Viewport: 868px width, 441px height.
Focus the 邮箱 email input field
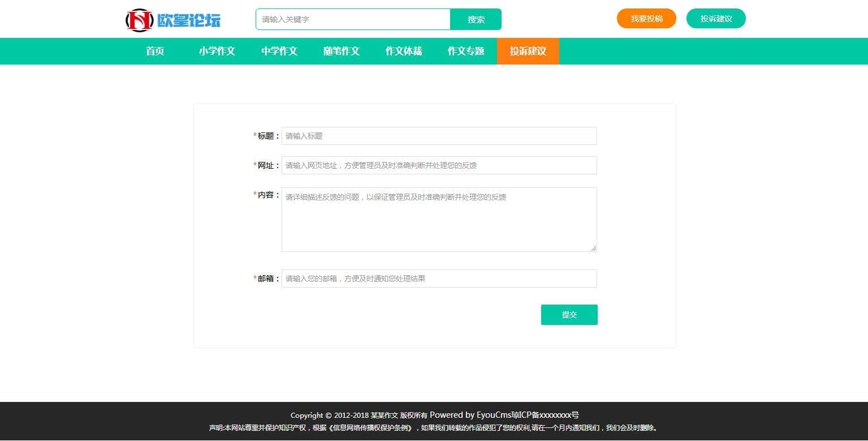439,279
